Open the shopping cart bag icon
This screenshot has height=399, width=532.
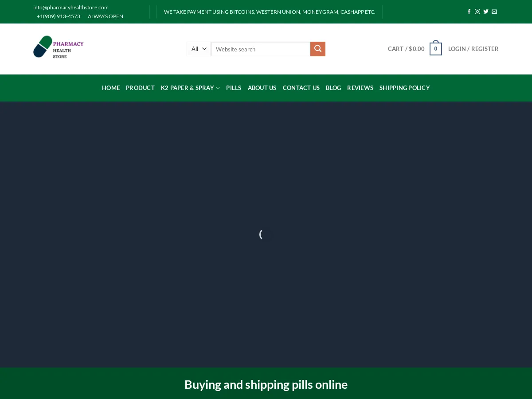435,49
